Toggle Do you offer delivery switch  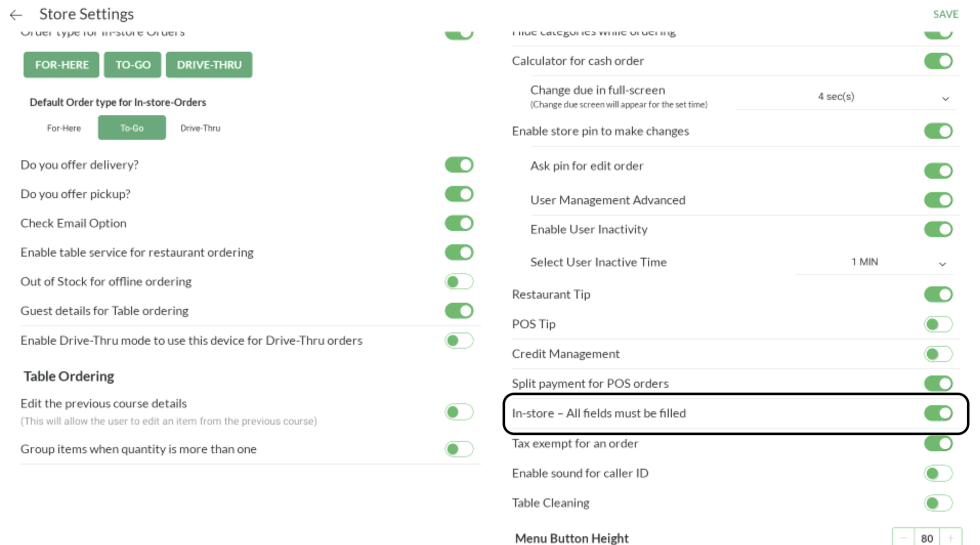click(459, 165)
